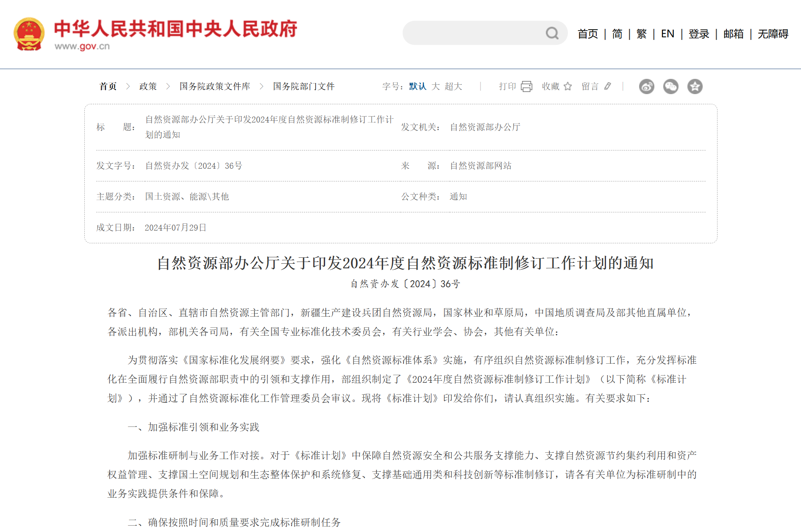
Task: Enable 无障碍 accessibility mode
Action: [x=772, y=33]
